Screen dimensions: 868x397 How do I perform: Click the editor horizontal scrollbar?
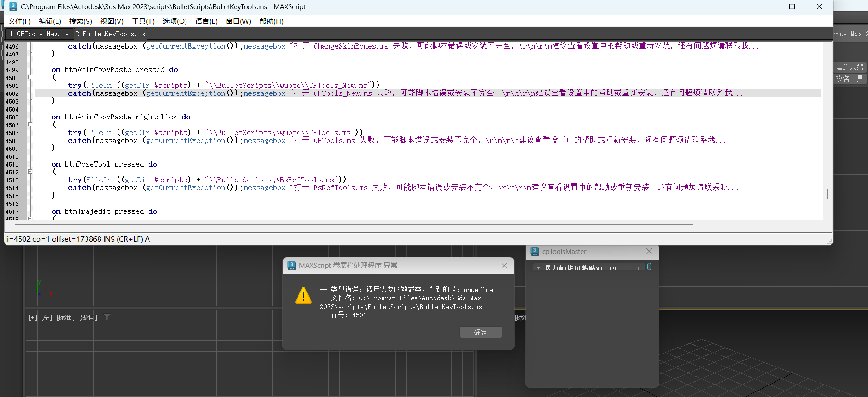pos(353,224)
